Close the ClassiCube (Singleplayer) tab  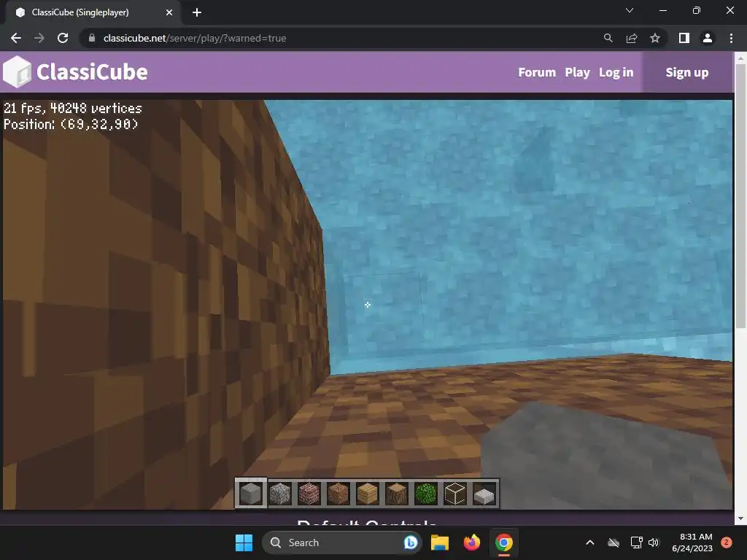point(169,12)
